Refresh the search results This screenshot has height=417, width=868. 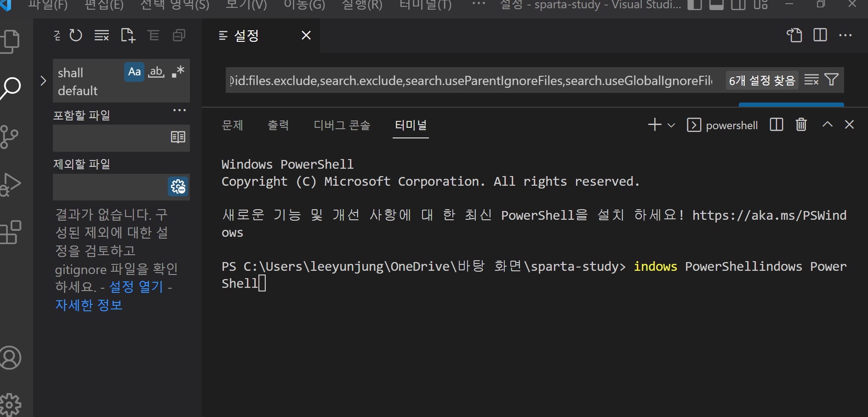tap(76, 35)
